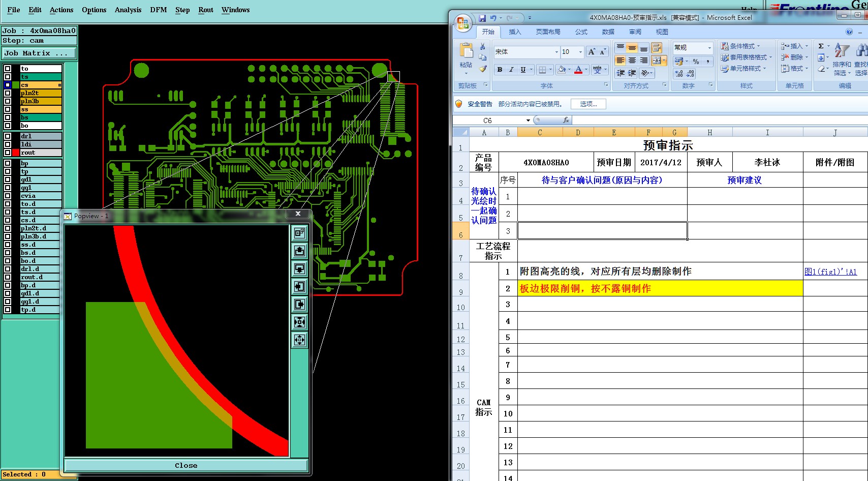868x481 pixels.
Task: Click the red color swatch next to rout layer
Action: coord(16,153)
